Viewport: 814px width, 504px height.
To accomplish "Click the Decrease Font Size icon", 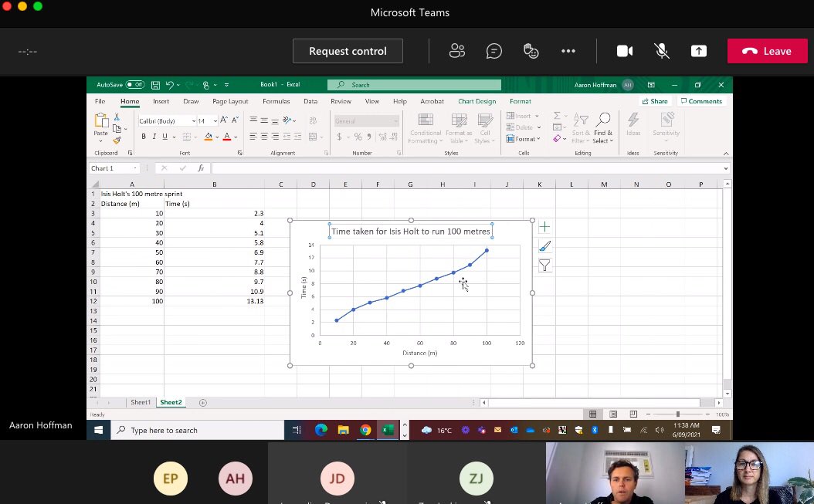I will point(235,120).
